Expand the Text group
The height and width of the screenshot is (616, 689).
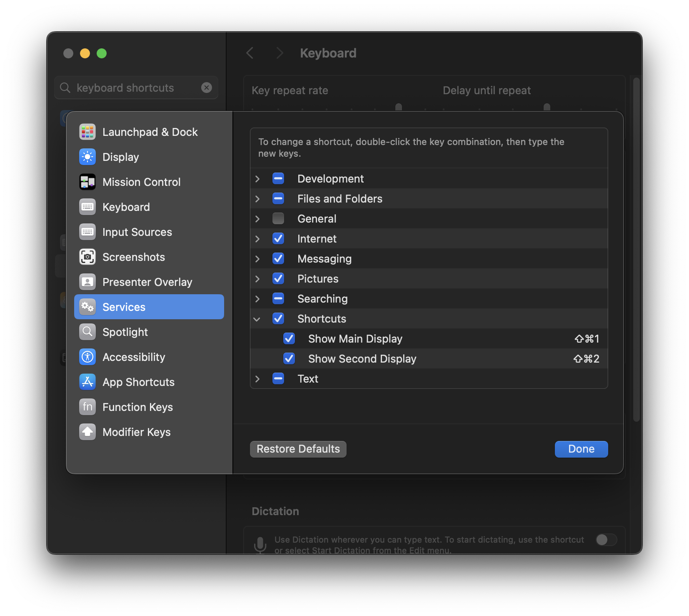(257, 379)
